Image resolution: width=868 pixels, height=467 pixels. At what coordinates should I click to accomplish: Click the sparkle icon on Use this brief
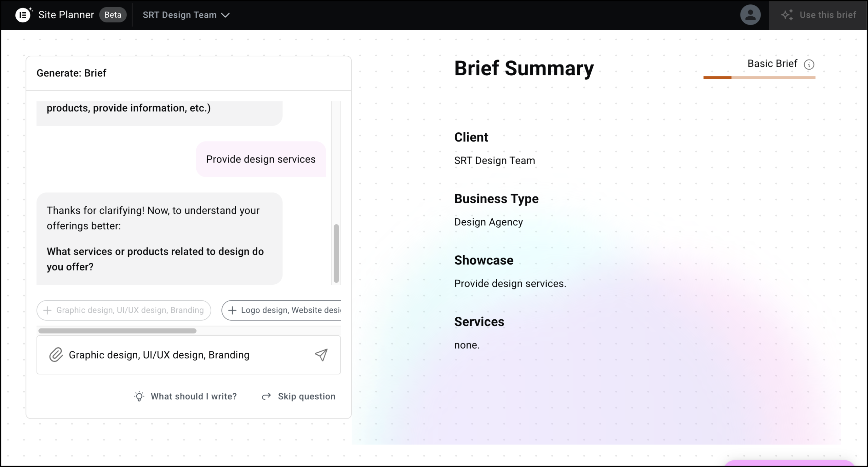point(787,15)
